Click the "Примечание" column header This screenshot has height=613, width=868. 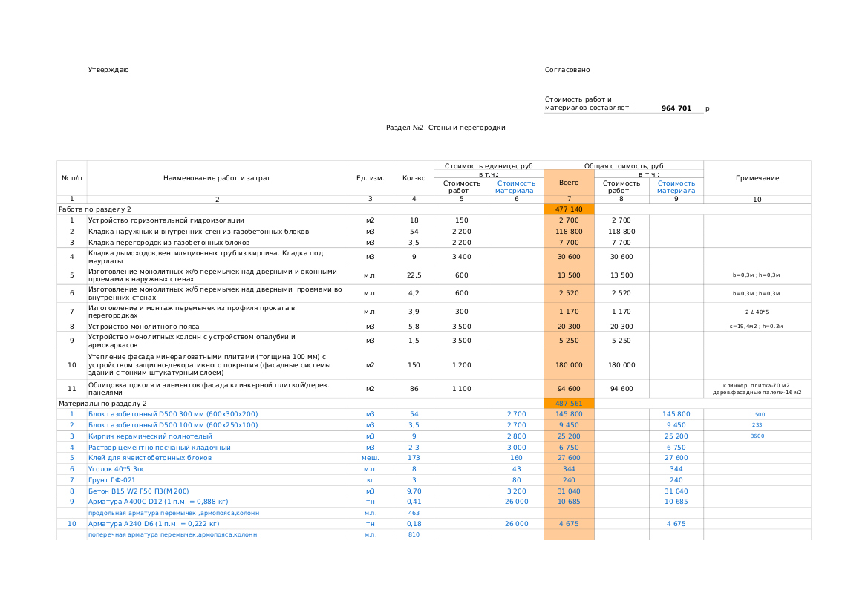click(757, 178)
